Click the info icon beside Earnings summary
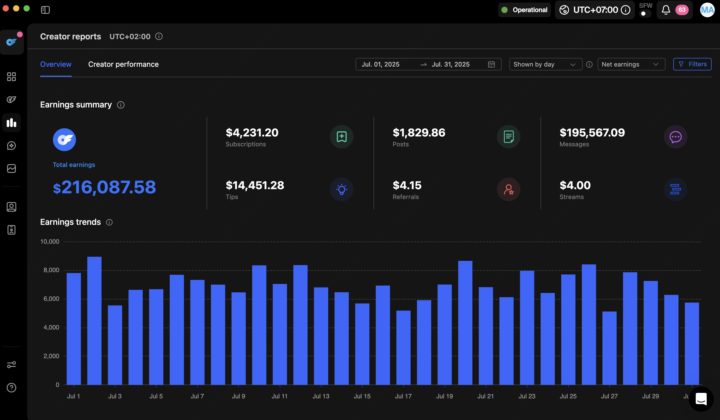This screenshot has width=720, height=420. (121, 105)
